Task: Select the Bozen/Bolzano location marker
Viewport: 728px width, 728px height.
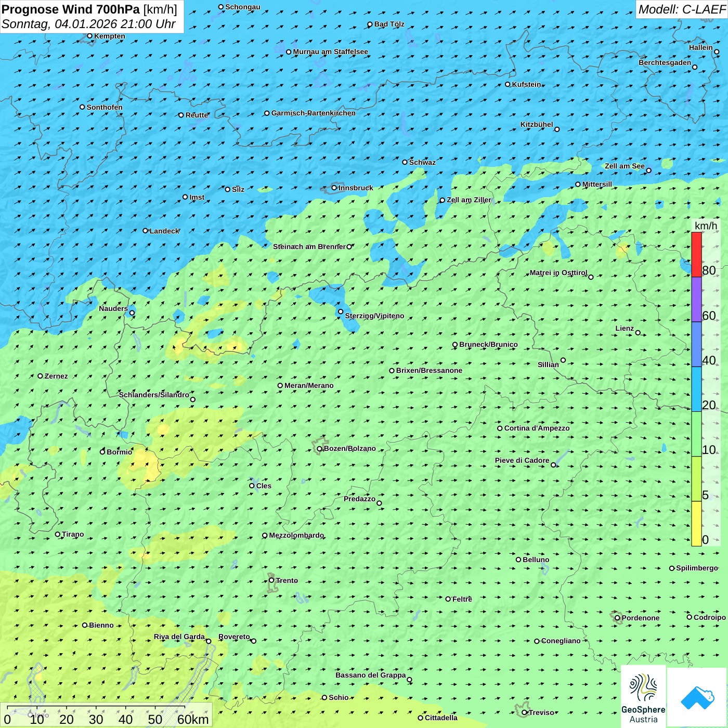Action: [x=319, y=449]
